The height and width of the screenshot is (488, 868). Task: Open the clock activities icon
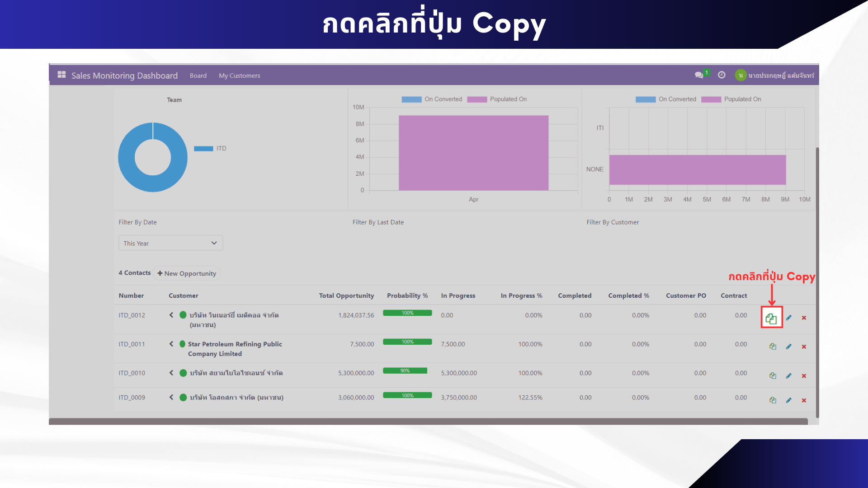722,75
